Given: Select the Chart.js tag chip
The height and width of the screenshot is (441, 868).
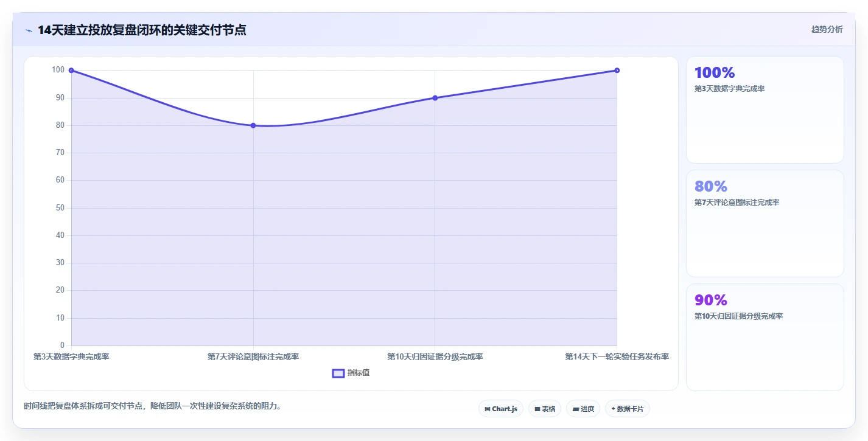Looking at the screenshot, I should tap(501, 409).
